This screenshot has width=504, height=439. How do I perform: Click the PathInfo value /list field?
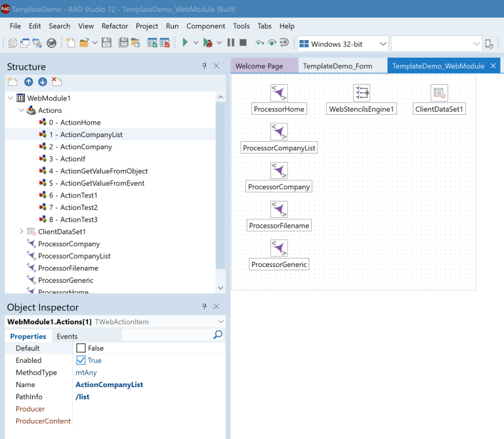(x=150, y=396)
